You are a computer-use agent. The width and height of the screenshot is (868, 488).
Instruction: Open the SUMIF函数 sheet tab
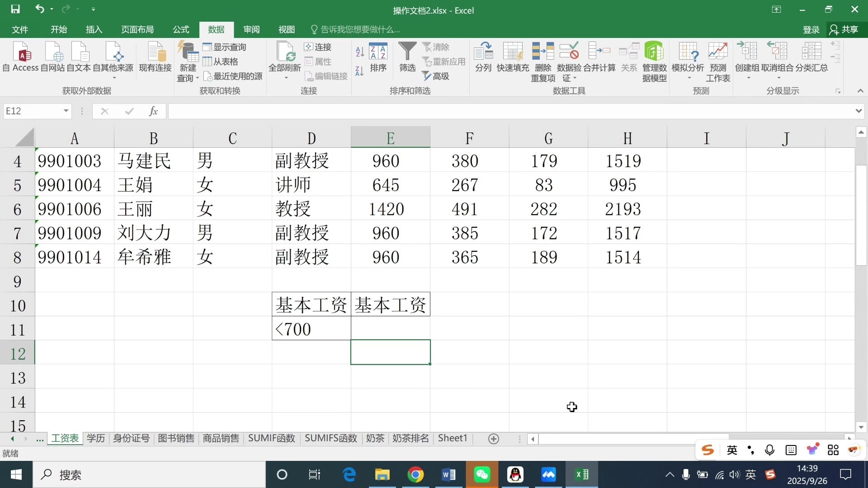pos(272,438)
